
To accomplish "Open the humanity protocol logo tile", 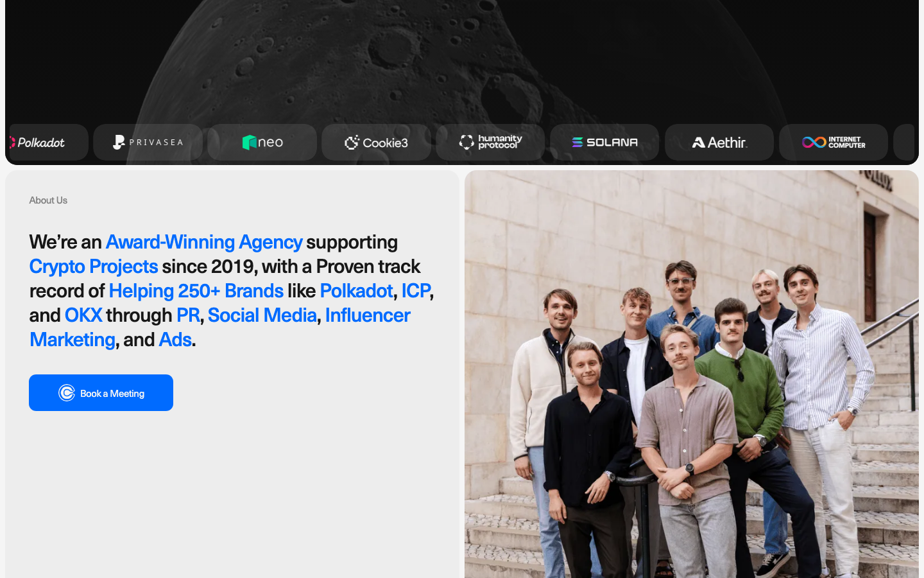I will (x=491, y=142).
